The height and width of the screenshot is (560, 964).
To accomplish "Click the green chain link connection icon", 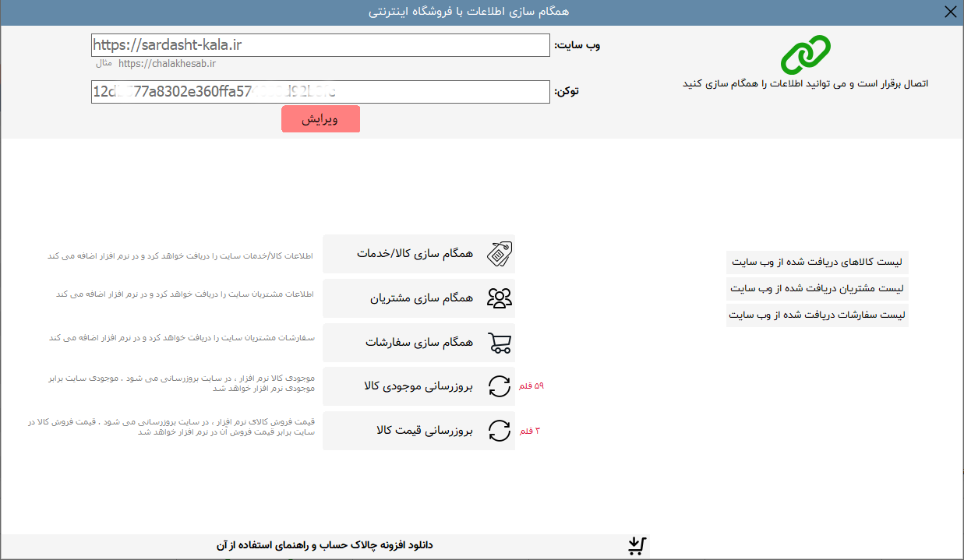I will [806, 55].
